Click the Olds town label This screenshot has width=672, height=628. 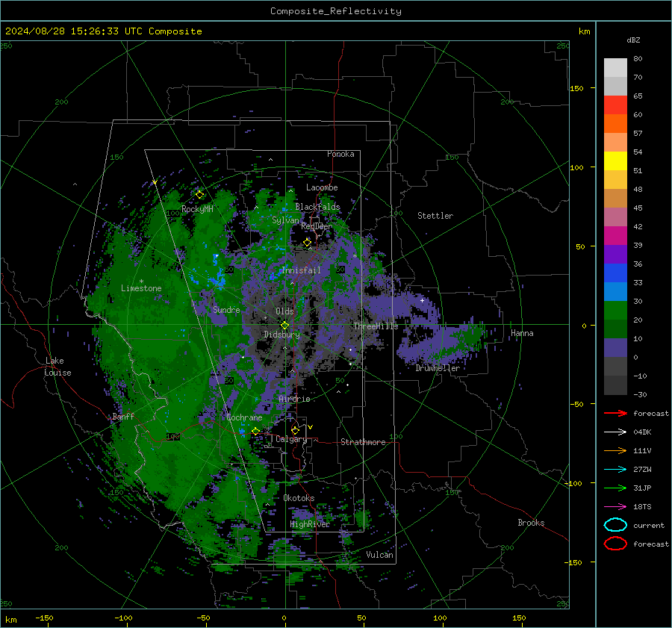click(284, 311)
